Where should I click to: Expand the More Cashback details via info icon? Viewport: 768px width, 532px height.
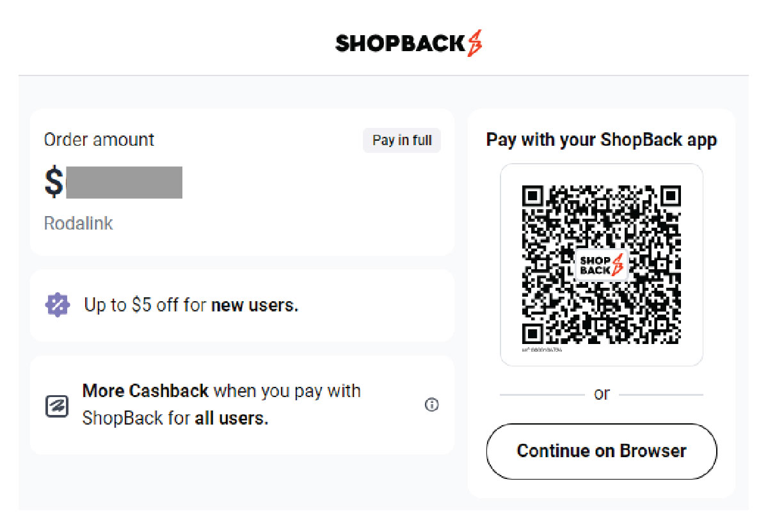pyautogui.click(x=431, y=405)
